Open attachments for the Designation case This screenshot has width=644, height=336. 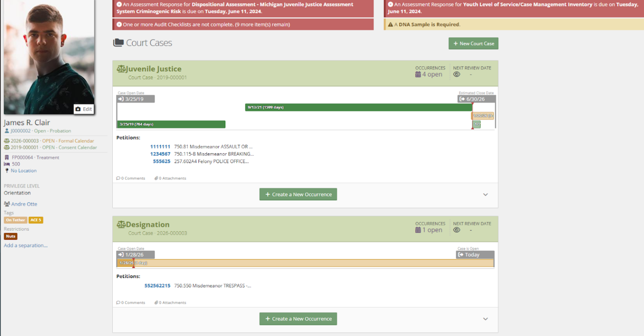tap(170, 302)
